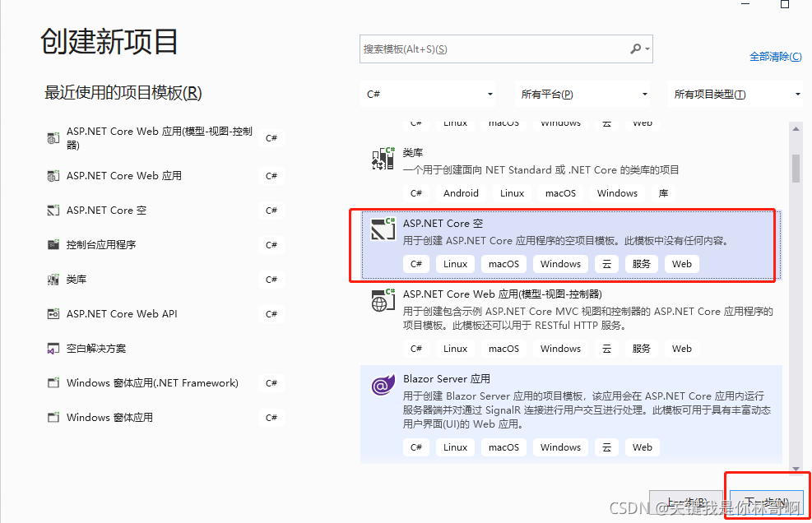
Task: Click the recent 空白解决方案 icon
Action: (53, 349)
